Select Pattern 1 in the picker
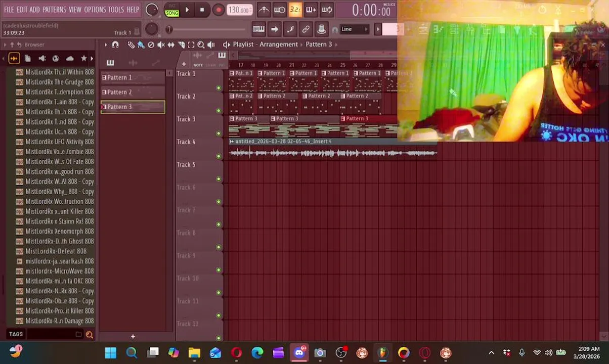The height and width of the screenshot is (364, 609). tap(133, 77)
